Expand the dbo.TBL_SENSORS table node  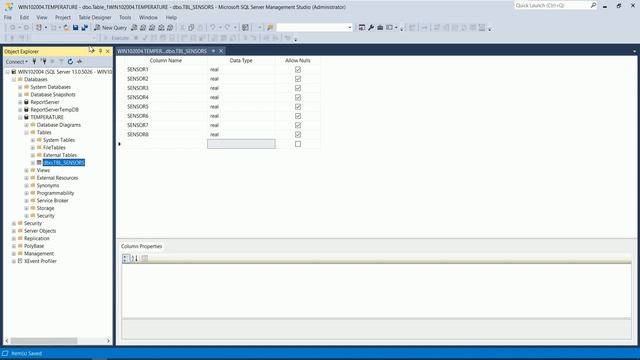click(x=33, y=162)
